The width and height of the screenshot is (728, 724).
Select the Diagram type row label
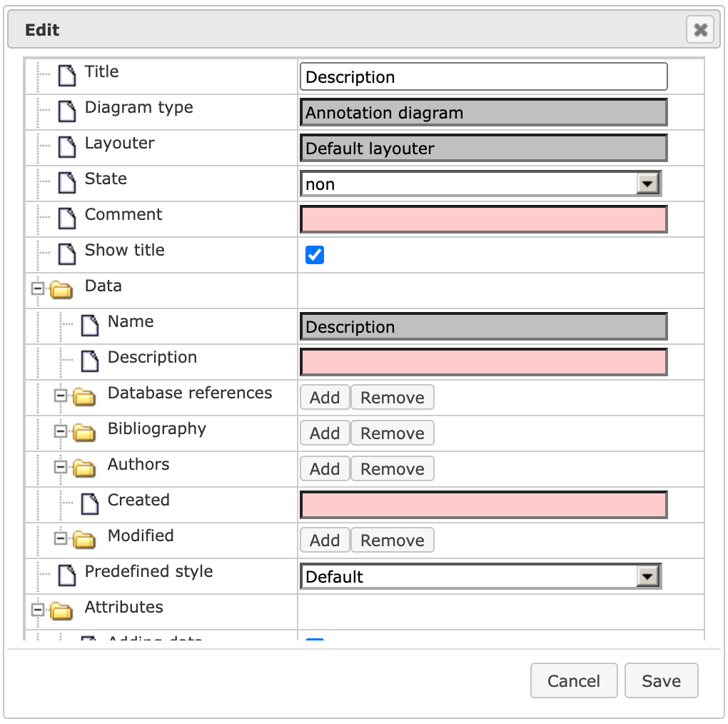pos(139,108)
